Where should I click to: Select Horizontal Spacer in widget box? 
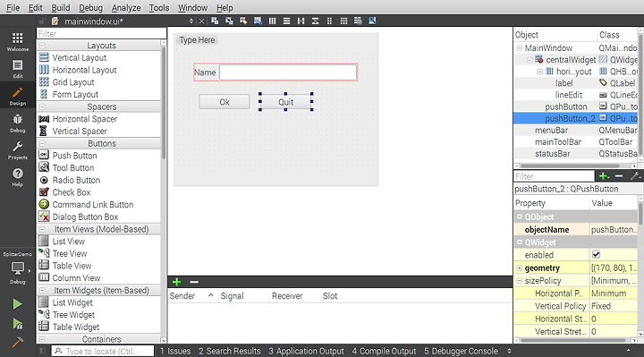78,119
